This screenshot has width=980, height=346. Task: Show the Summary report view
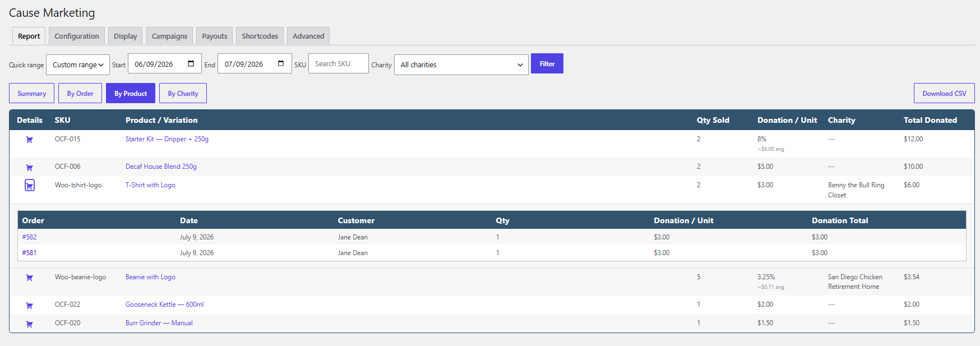[x=31, y=93]
